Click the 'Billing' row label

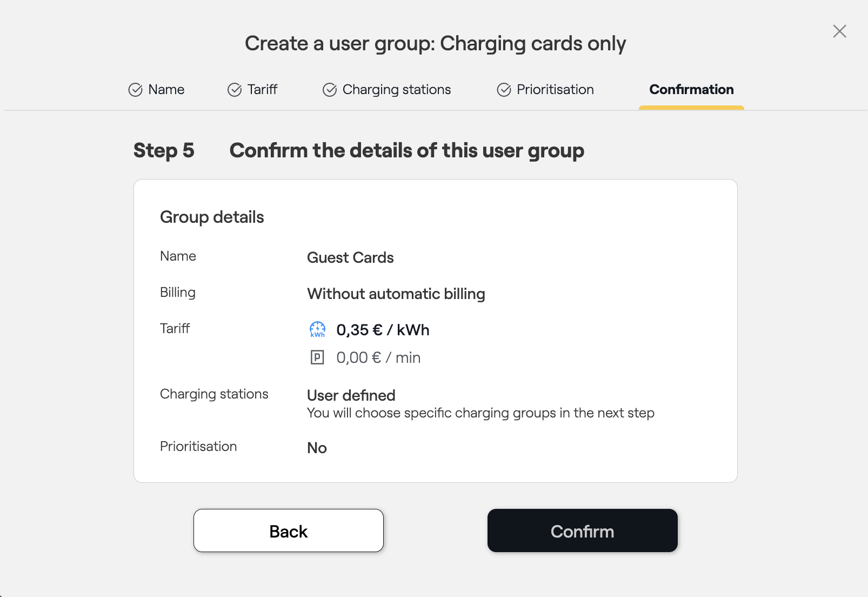pos(178,293)
